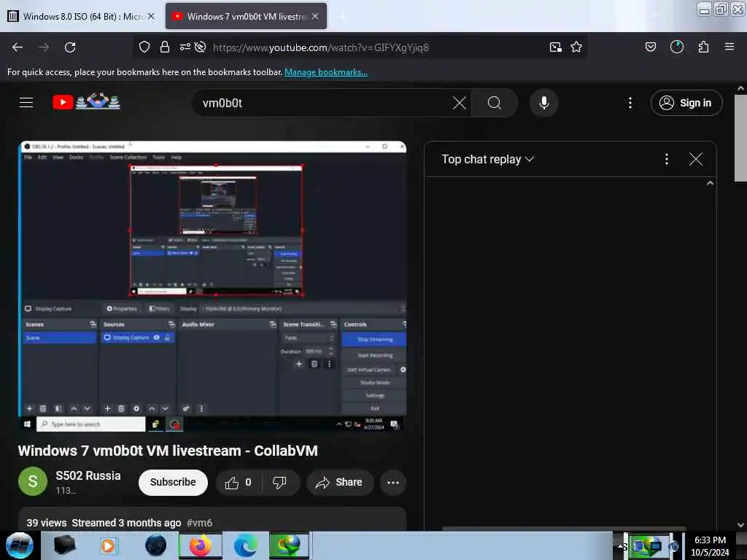This screenshot has width=747, height=560.
Task: Open Firefox from the taskbar
Action: pos(201,545)
